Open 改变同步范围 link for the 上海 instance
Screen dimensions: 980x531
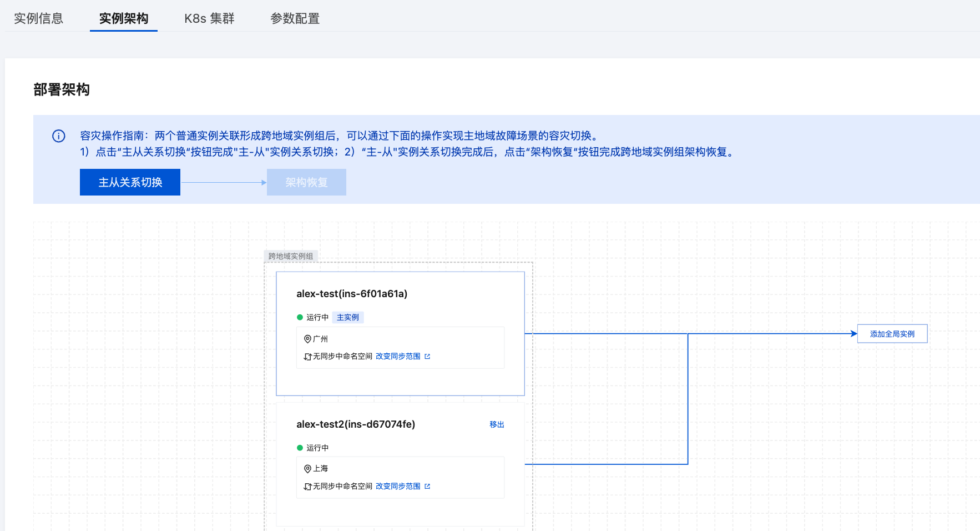pos(398,487)
